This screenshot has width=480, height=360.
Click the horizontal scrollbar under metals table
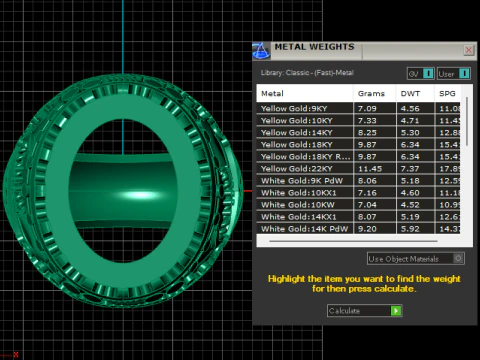[x=353, y=241]
